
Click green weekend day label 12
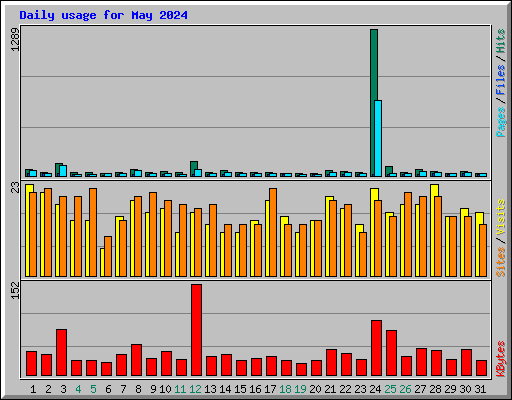195,389
